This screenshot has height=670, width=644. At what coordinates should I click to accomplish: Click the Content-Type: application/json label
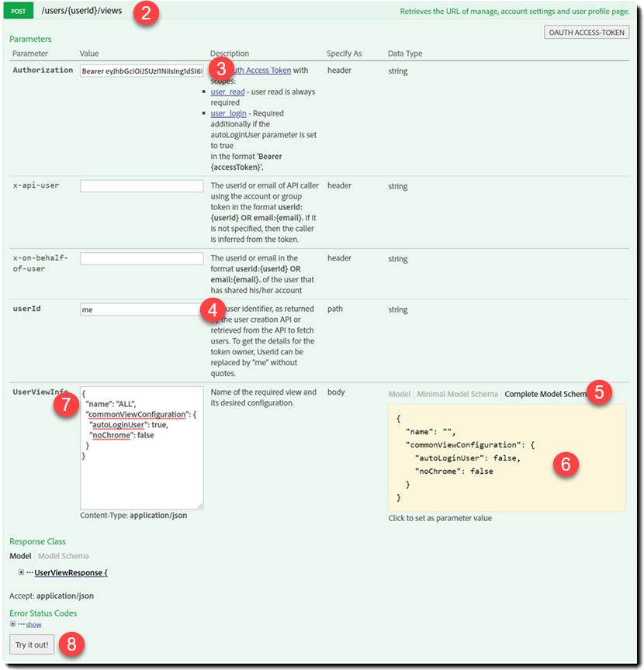click(133, 516)
